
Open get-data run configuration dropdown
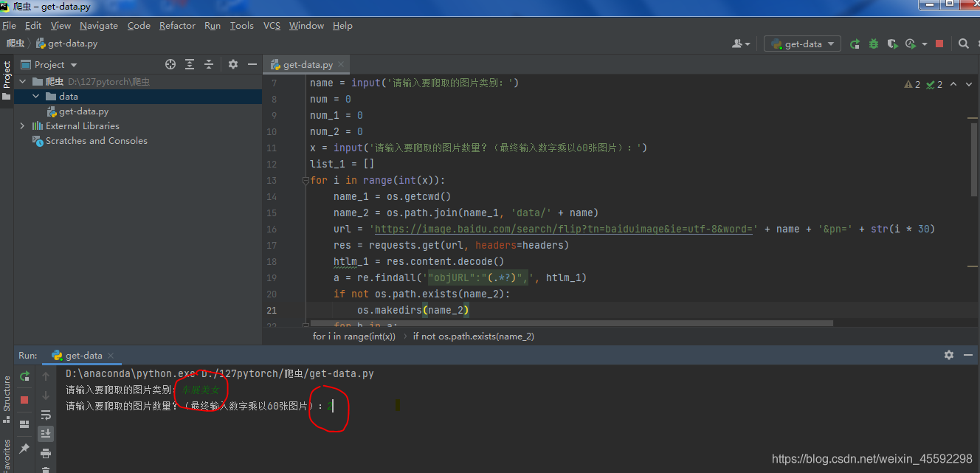click(802, 44)
